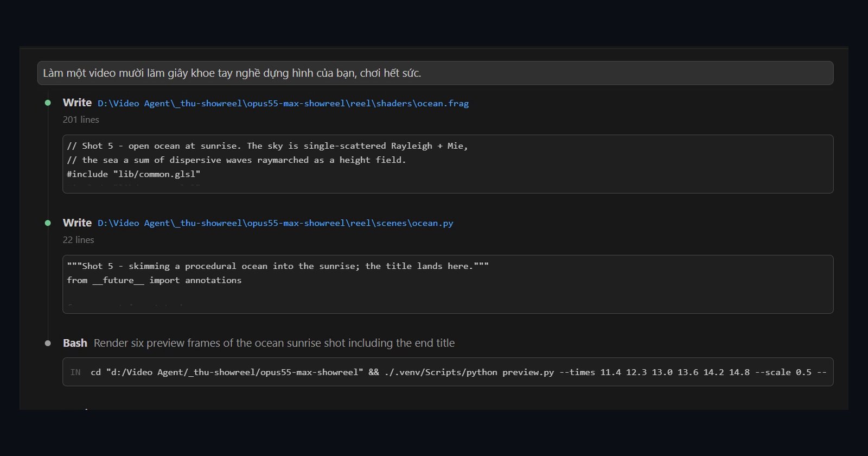This screenshot has height=456, width=868.
Task: Expand the ocean.frag code preview block
Action: click(x=448, y=164)
